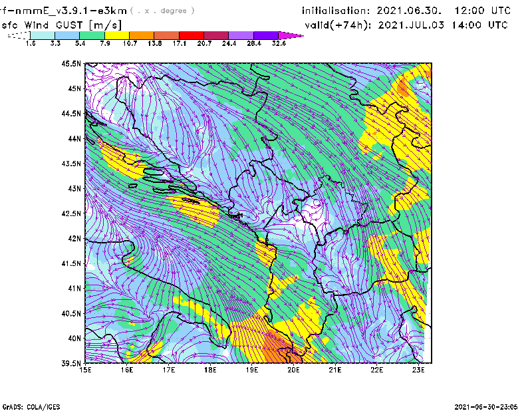Click the legend value 17.1
The width and height of the screenshot is (532, 411).
(180, 43)
